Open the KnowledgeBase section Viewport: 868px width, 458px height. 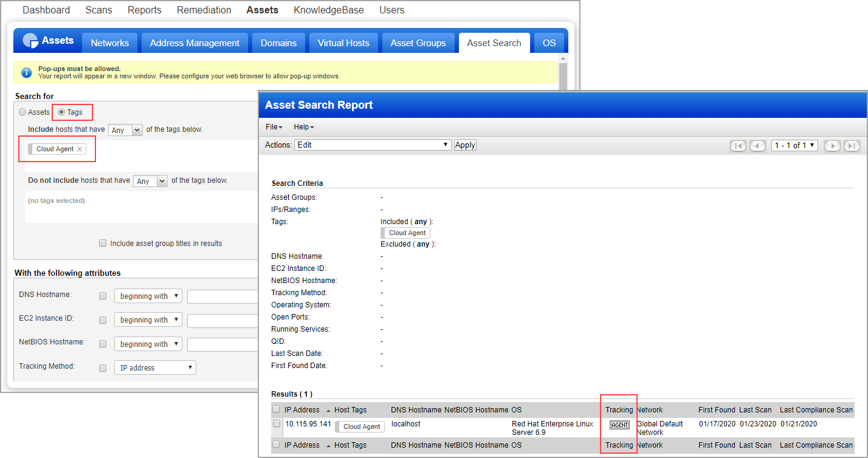coord(328,10)
